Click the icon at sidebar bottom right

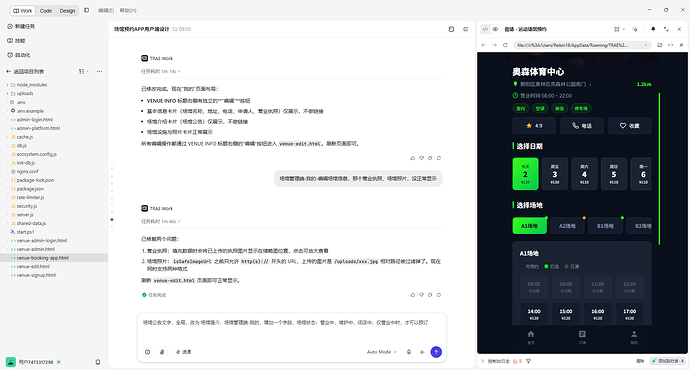click(x=98, y=362)
